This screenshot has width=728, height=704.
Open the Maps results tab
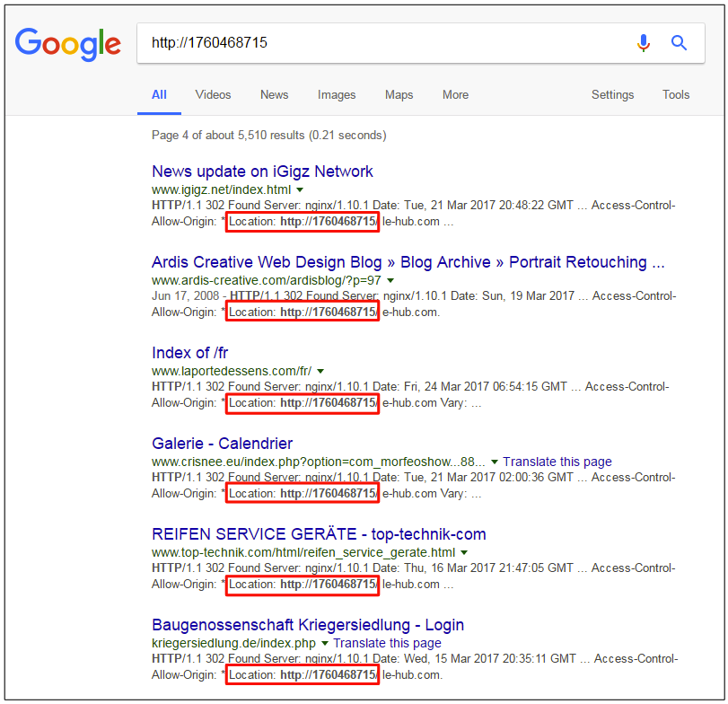pos(399,94)
